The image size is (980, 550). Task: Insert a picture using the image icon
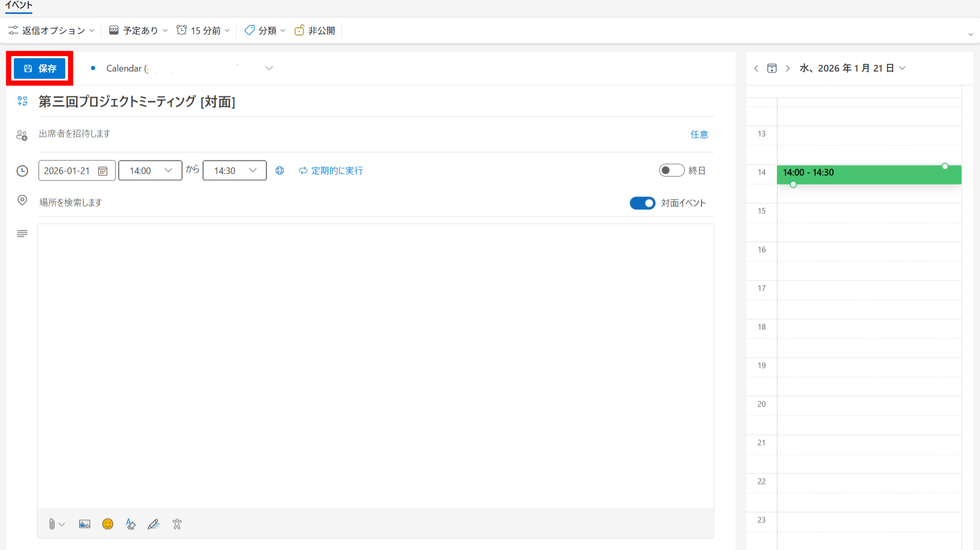coord(84,524)
